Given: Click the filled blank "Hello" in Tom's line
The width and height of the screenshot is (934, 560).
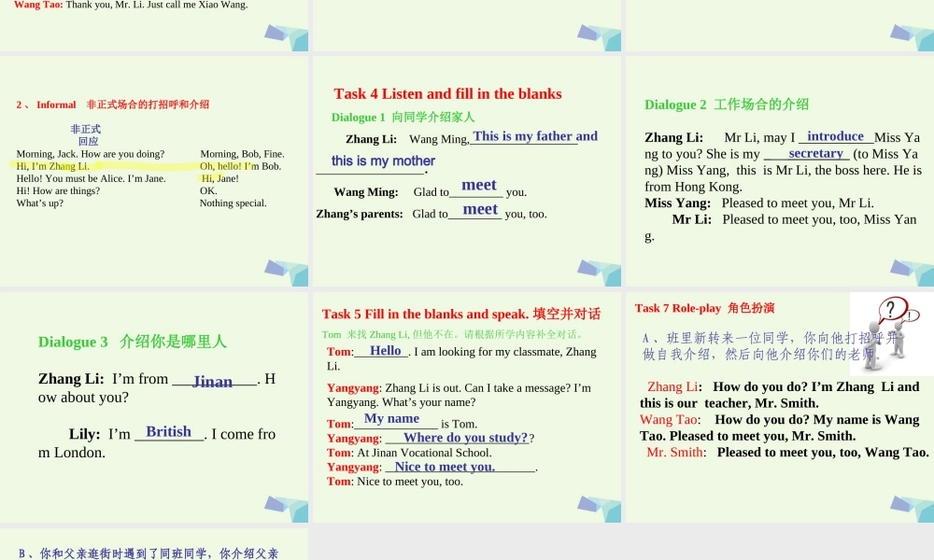Looking at the screenshot, I should 386,351.
